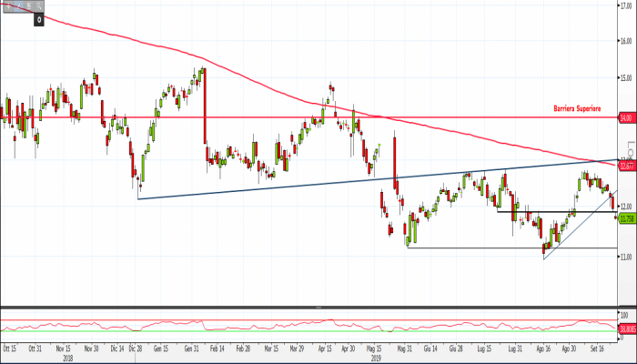Viewport: 637px width, 364px height.
Task: Select the green 11.758 last price label
Action: pyautogui.click(x=626, y=218)
